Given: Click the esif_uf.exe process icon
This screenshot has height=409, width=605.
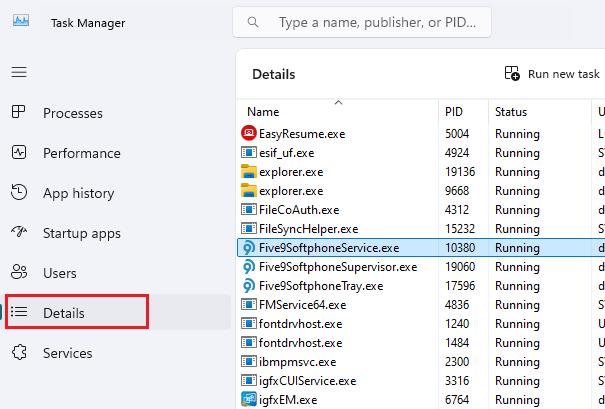Looking at the screenshot, I should pyautogui.click(x=249, y=152).
